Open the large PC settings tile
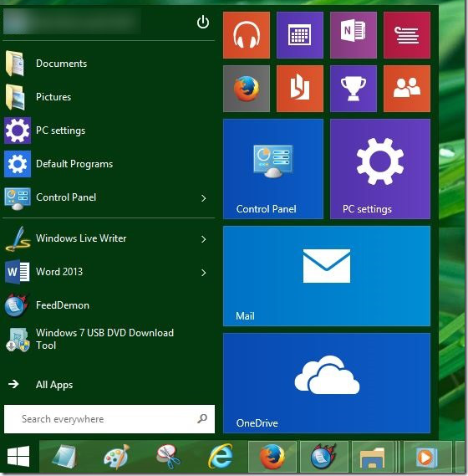Image resolution: width=468 pixels, height=476 pixels. coord(380,169)
